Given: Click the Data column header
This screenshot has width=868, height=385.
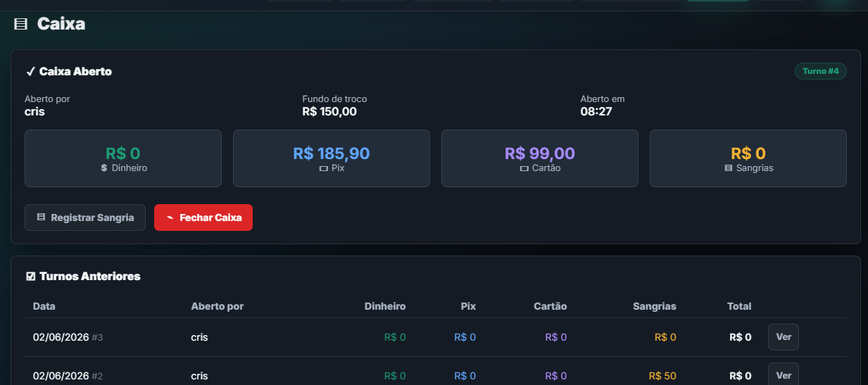Looking at the screenshot, I should click(x=44, y=306).
